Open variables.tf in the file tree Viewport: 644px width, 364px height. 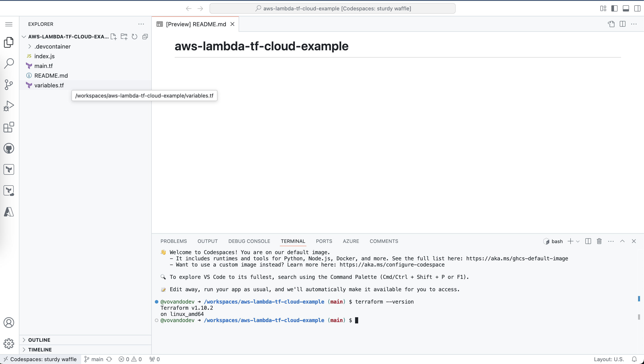[x=85, y=86]
